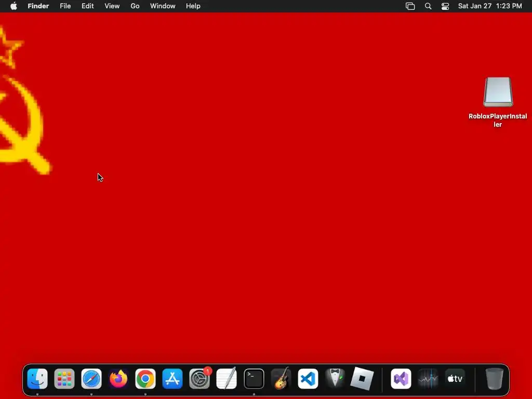Launch Visual Studio Code from the dock

pyautogui.click(x=308, y=379)
